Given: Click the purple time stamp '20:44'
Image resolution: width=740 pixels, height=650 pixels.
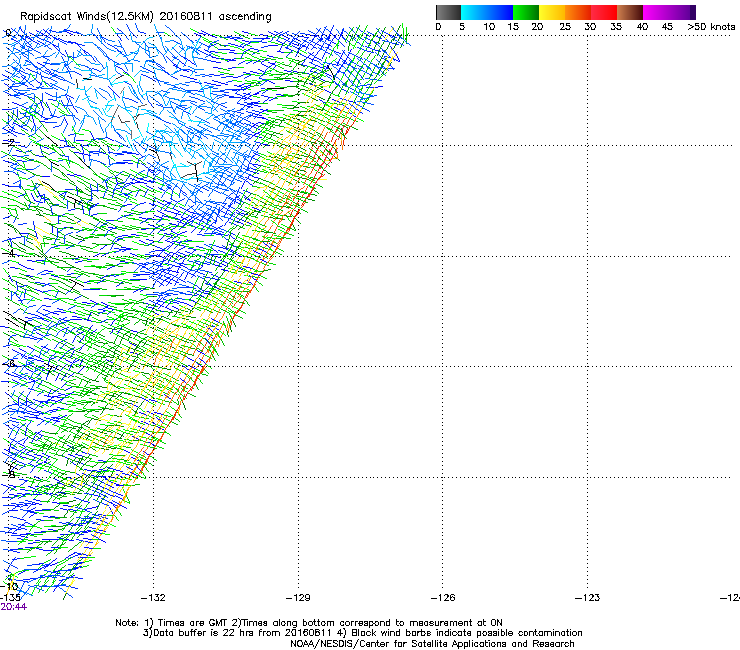Looking at the screenshot, I should click(x=14, y=607).
